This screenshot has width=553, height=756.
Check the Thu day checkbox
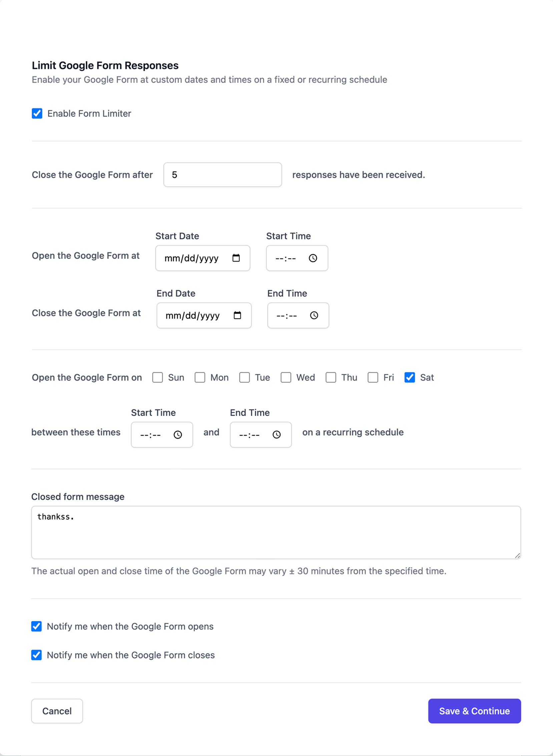coord(331,377)
